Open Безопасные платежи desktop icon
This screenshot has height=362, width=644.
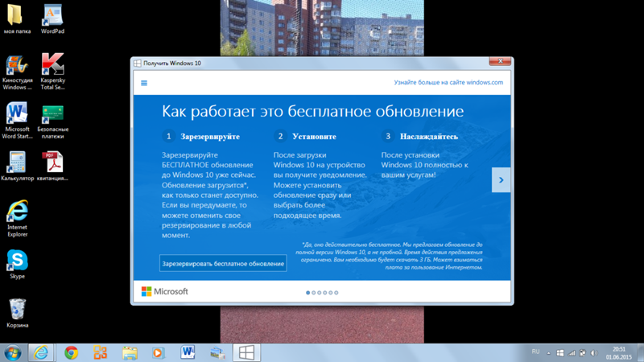(x=52, y=121)
